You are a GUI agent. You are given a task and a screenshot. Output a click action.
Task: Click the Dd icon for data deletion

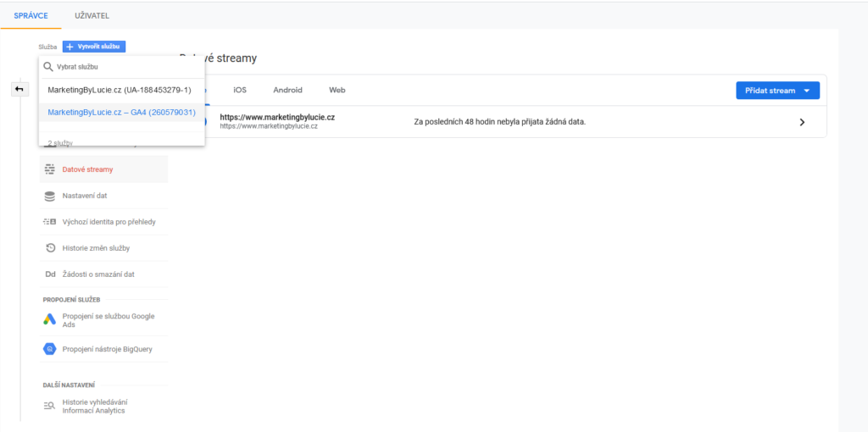[x=50, y=274]
